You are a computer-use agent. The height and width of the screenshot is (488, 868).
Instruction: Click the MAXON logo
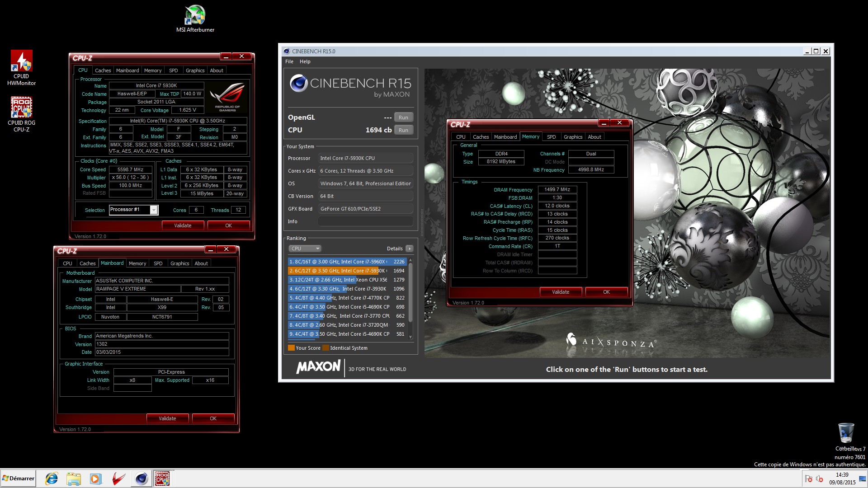pyautogui.click(x=318, y=367)
